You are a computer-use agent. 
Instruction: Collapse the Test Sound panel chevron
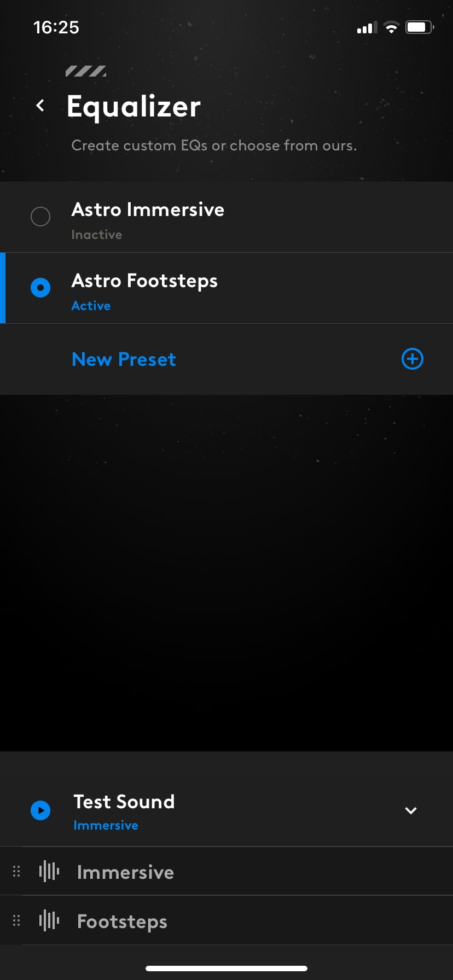tap(411, 810)
